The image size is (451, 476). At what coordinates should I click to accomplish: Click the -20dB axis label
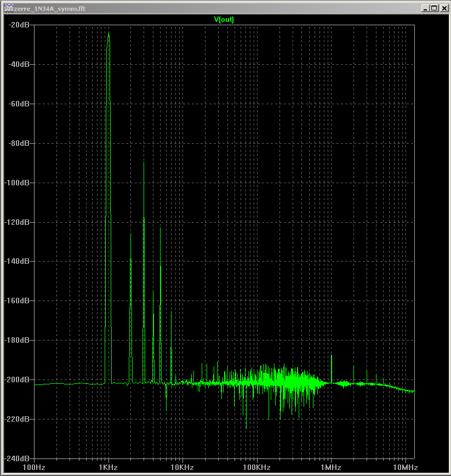(x=19, y=25)
